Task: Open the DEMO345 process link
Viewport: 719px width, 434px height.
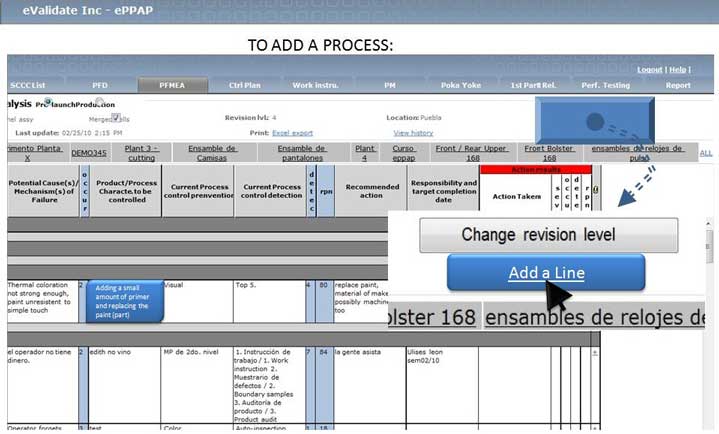Action: point(88,153)
